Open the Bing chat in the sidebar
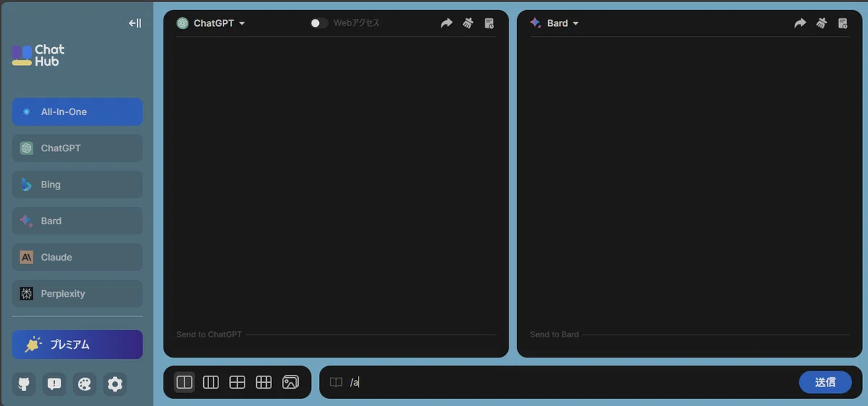The image size is (868, 406). tap(77, 185)
